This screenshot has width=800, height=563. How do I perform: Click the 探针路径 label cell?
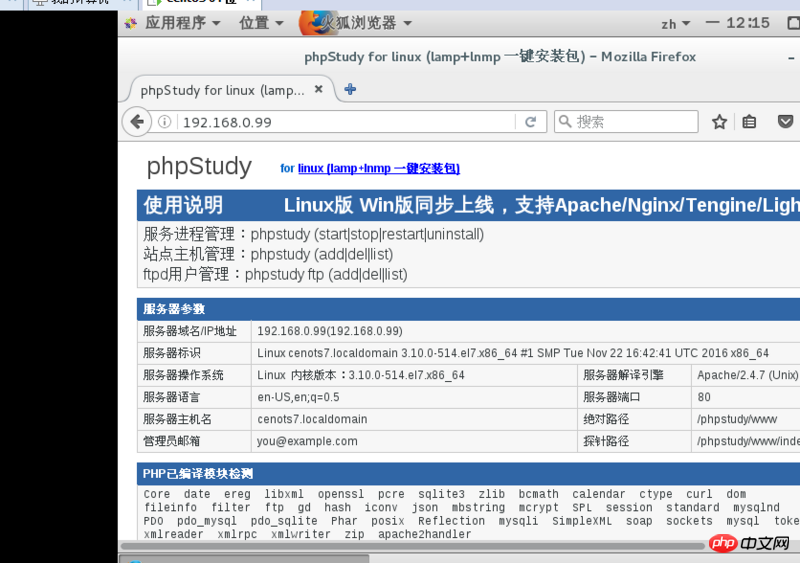634,441
